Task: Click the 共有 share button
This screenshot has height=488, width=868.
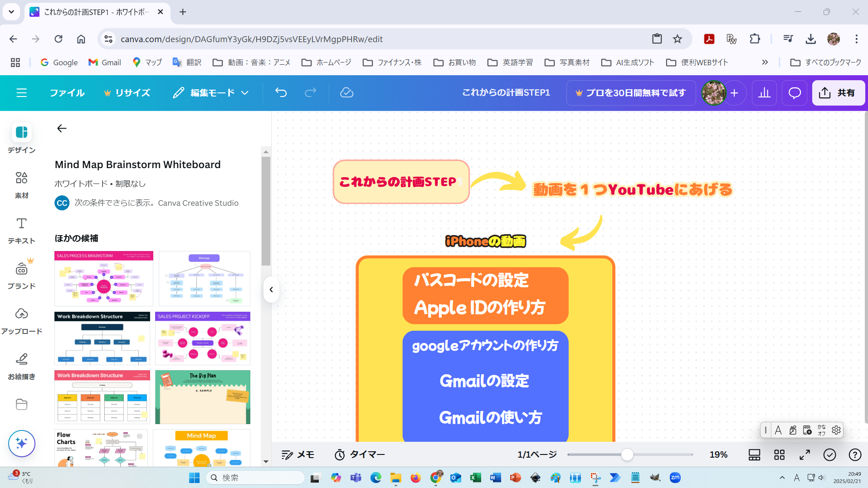Action: [838, 93]
